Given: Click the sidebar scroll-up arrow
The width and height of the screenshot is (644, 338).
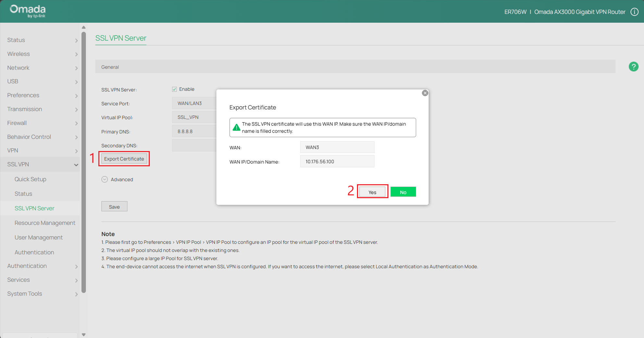Looking at the screenshot, I should pos(83,27).
